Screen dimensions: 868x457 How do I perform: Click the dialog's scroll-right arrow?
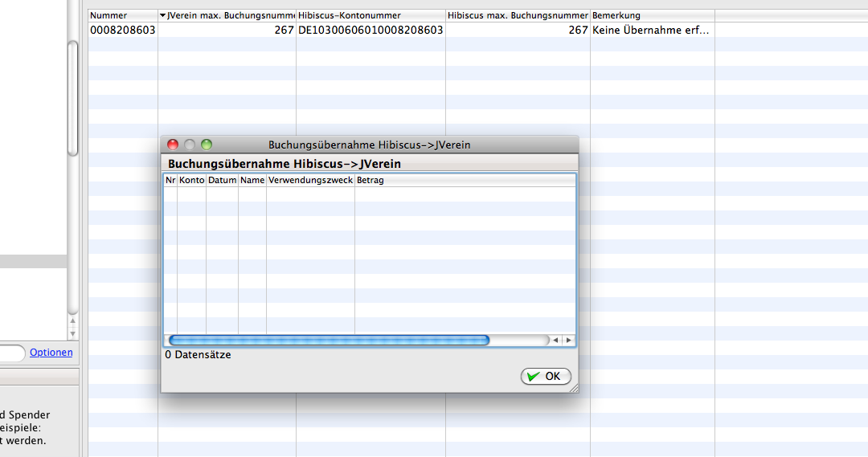tap(569, 341)
